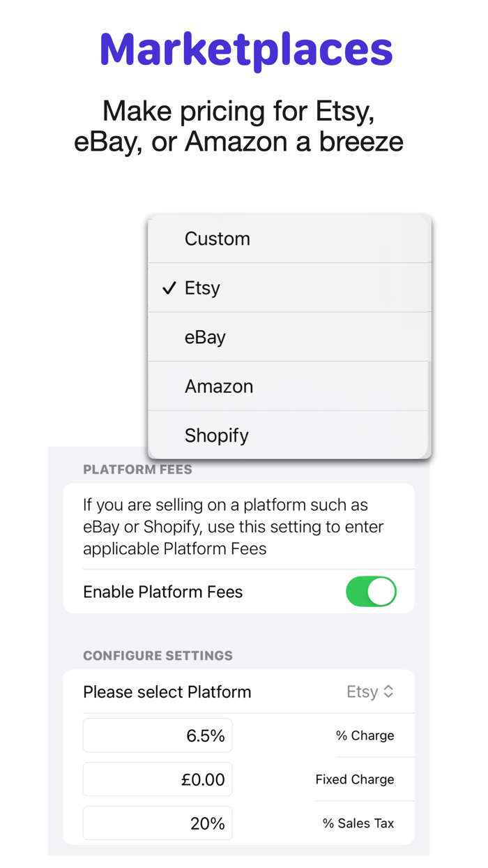Choose eBay from the platform options
The height and width of the screenshot is (868, 488).
pos(205,337)
